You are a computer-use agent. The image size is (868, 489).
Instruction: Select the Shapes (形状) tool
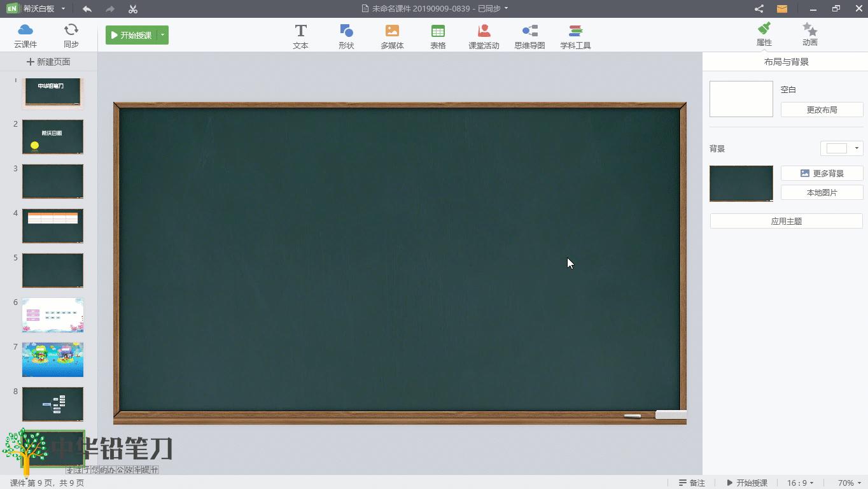(346, 36)
